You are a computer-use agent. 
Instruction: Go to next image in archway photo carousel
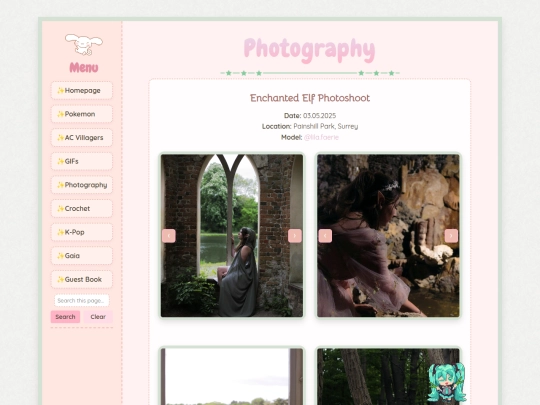[x=295, y=236]
